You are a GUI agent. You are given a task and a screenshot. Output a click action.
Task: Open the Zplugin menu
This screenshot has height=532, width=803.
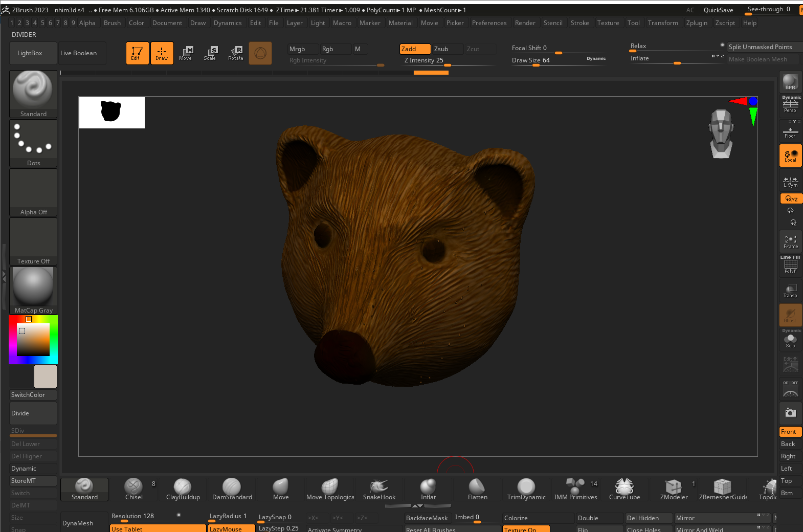tap(697, 23)
